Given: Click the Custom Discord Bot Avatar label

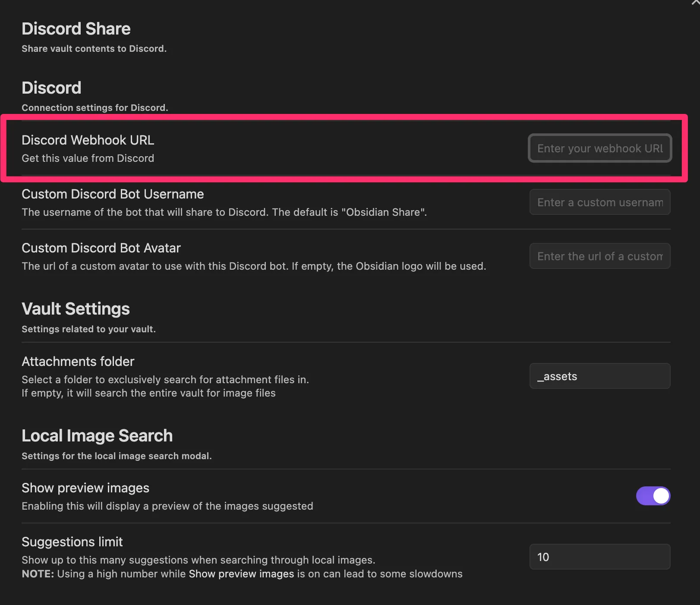Looking at the screenshot, I should coord(101,248).
